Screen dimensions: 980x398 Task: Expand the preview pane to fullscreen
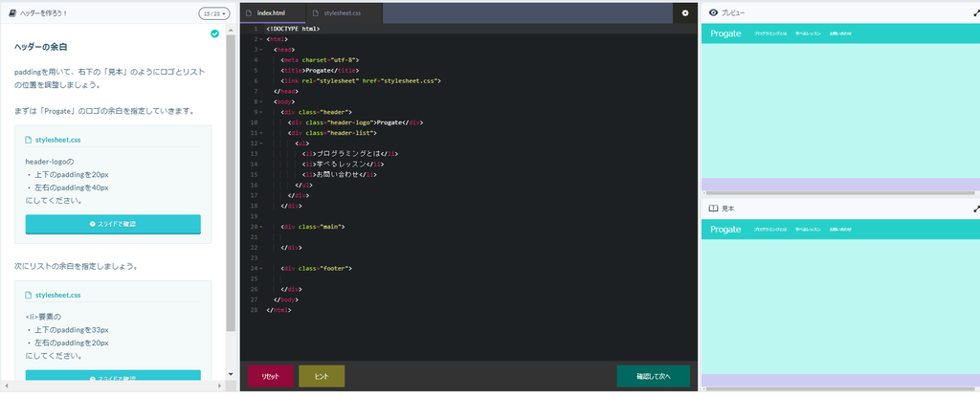[x=976, y=13]
